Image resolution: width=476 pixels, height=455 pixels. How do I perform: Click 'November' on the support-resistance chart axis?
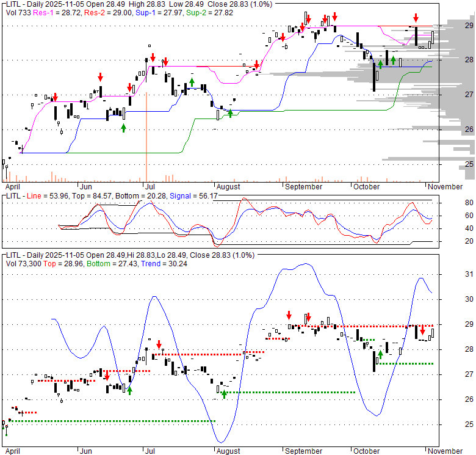pos(445,186)
